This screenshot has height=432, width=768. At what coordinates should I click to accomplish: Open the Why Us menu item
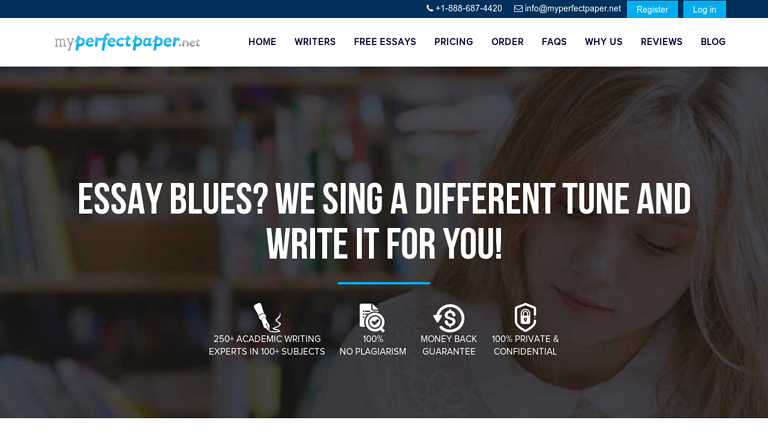603,42
